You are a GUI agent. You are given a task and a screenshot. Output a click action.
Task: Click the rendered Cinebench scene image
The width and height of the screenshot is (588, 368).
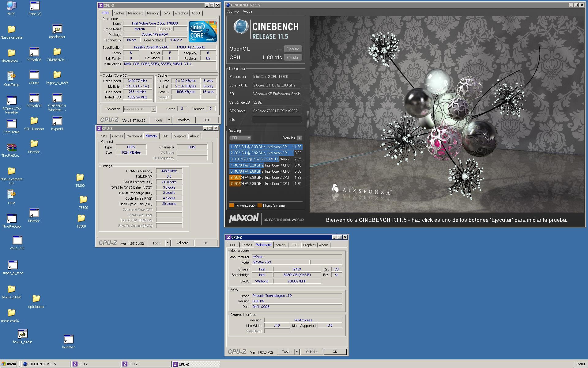pos(447,114)
